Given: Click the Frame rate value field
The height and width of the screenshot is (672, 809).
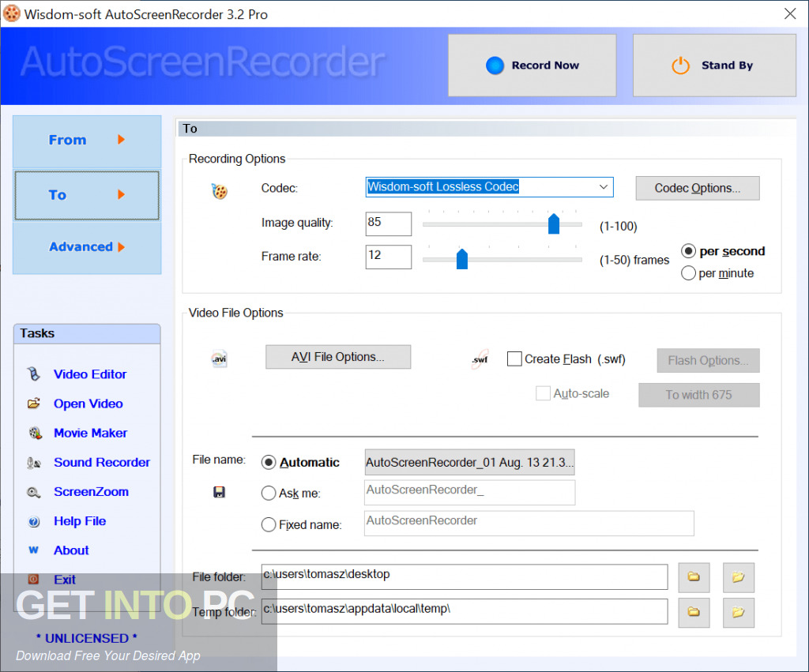Looking at the screenshot, I should 389,257.
